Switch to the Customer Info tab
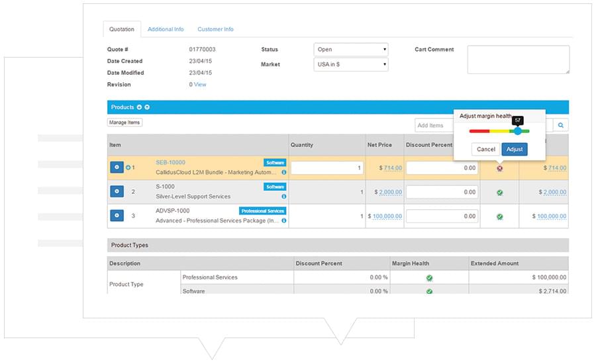The image size is (596, 364). 215,29
